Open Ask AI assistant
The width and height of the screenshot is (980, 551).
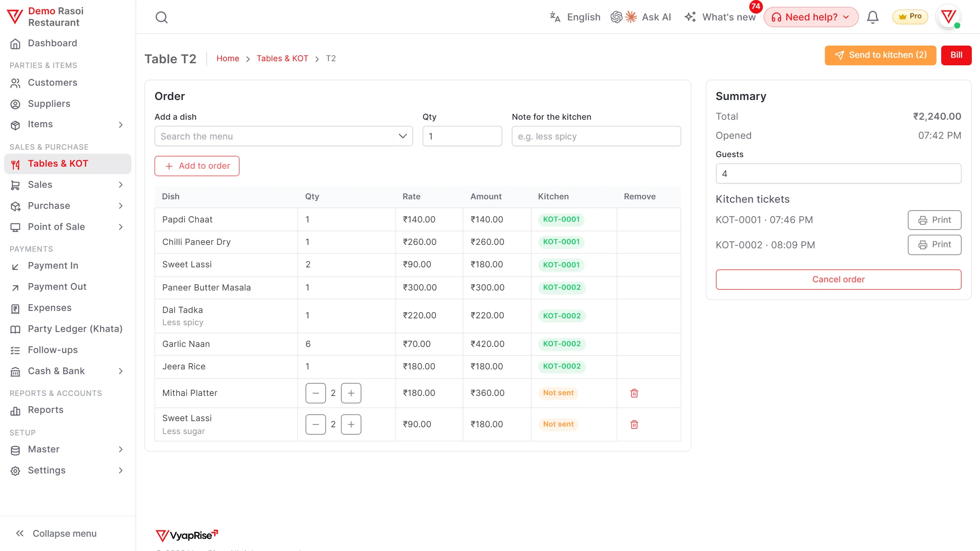tap(641, 17)
